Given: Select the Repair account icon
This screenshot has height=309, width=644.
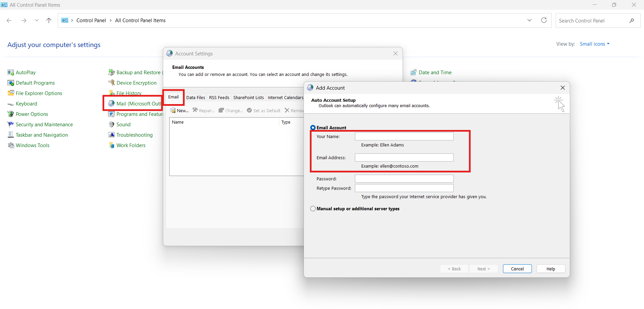Looking at the screenshot, I should pos(203,110).
